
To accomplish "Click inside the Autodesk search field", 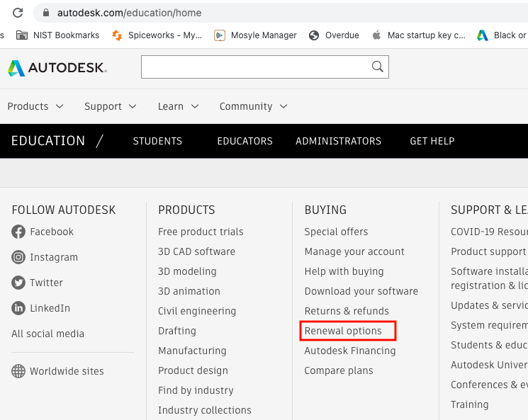I will 255,67.
